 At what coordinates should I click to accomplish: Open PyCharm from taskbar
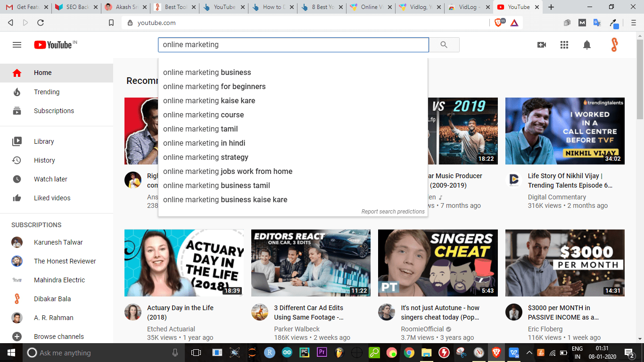click(x=305, y=353)
